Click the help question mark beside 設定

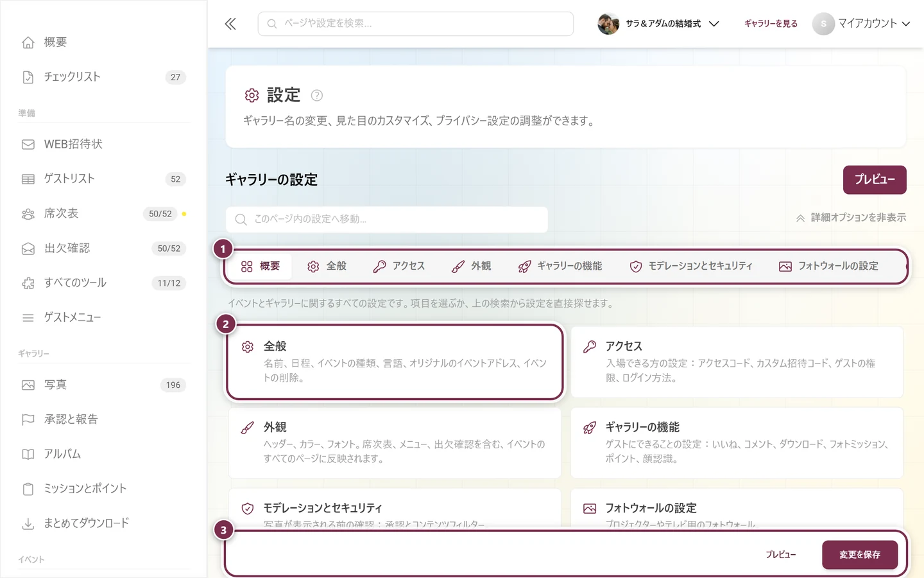click(x=317, y=96)
